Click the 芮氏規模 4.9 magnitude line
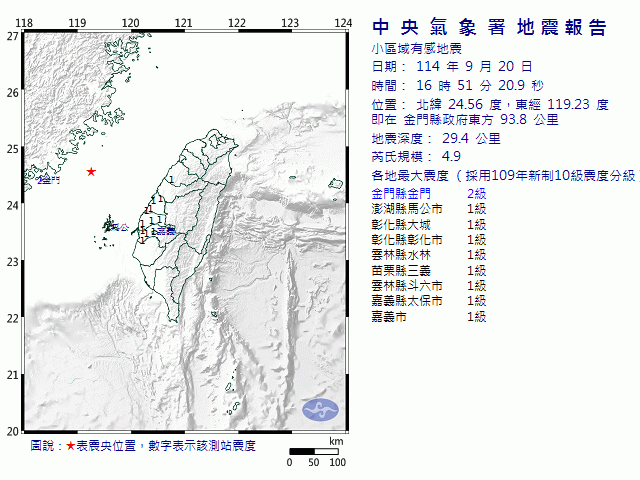 (416, 157)
